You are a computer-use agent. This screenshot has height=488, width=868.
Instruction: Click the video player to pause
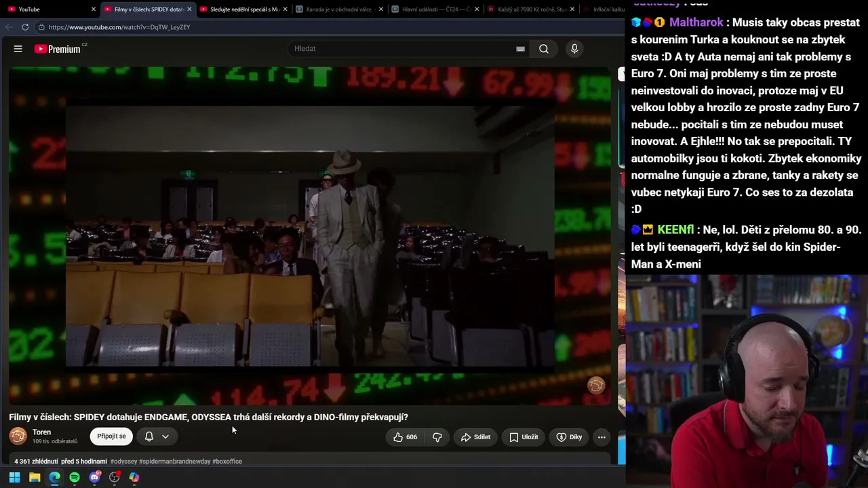[310, 235]
